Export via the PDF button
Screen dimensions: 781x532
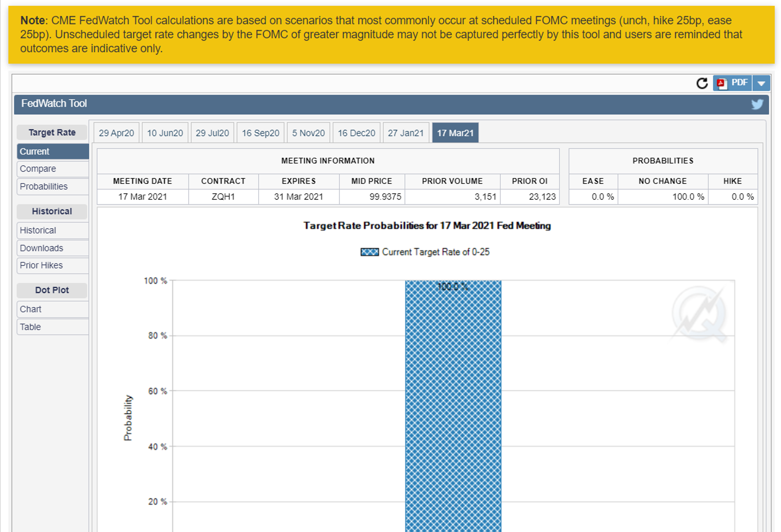(x=732, y=83)
